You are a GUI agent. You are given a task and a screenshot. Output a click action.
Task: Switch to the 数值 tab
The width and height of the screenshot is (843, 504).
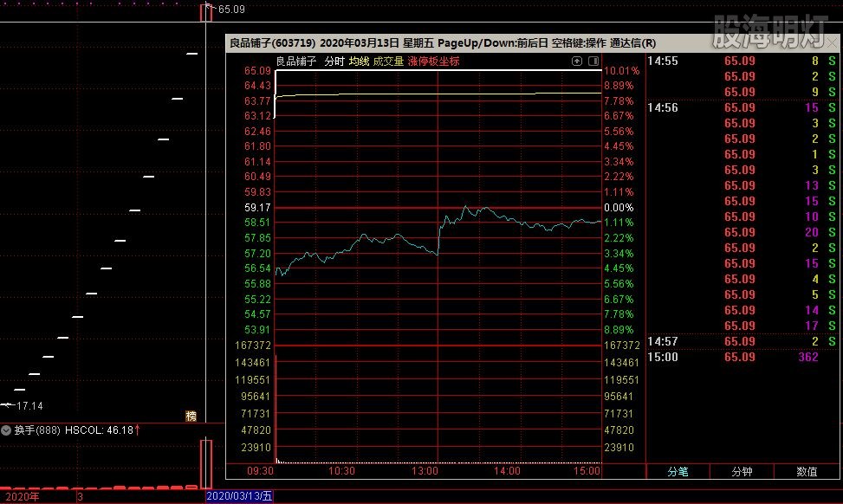(x=807, y=471)
